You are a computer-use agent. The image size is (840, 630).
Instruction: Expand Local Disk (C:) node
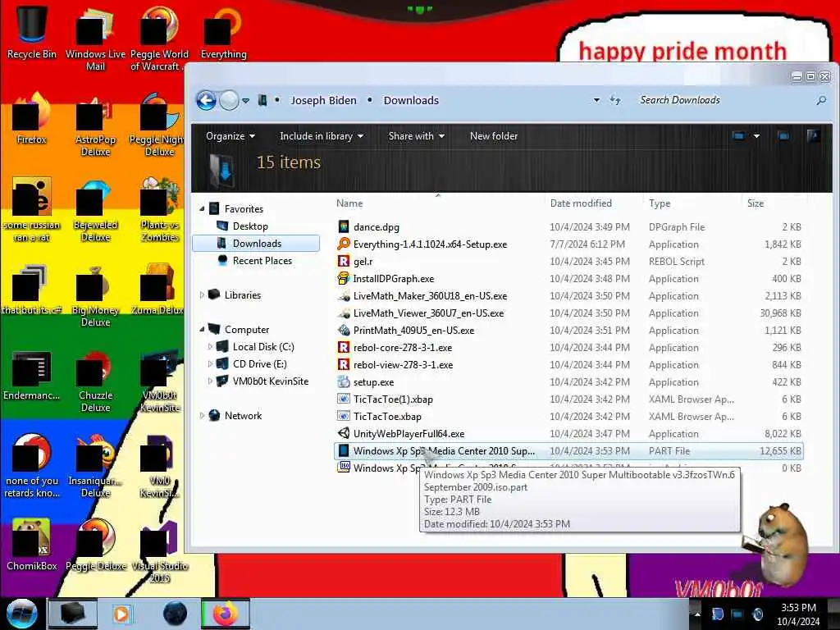point(210,347)
